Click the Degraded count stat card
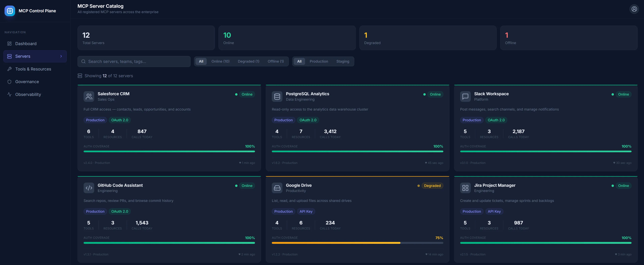This screenshot has height=265, width=644. coord(428,38)
